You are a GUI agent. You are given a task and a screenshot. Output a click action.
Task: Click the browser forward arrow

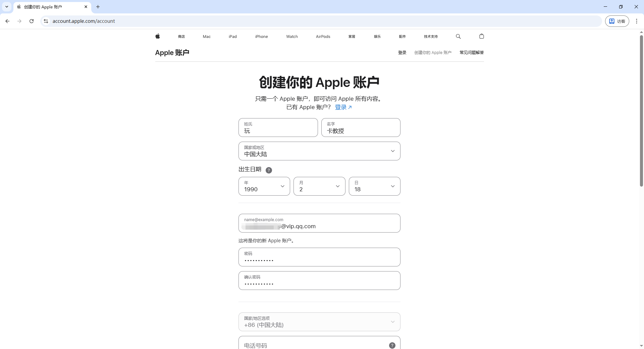(19, 21)
